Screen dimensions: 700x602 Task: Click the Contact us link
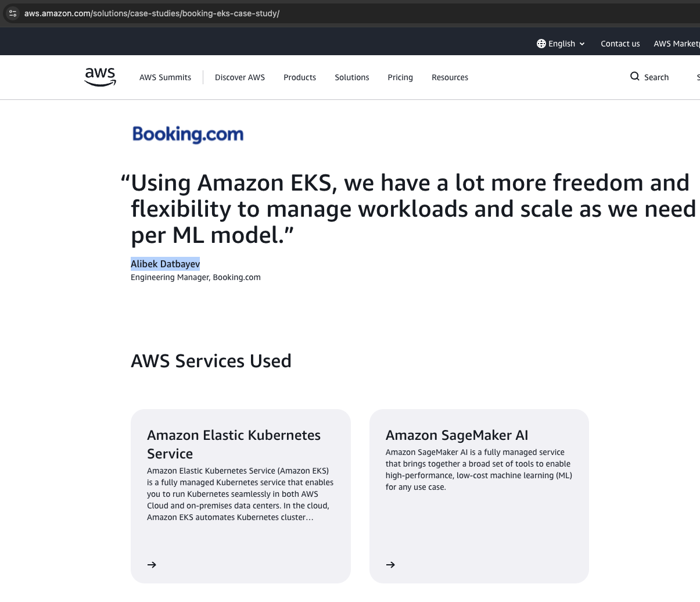click(x=620, y=44)
